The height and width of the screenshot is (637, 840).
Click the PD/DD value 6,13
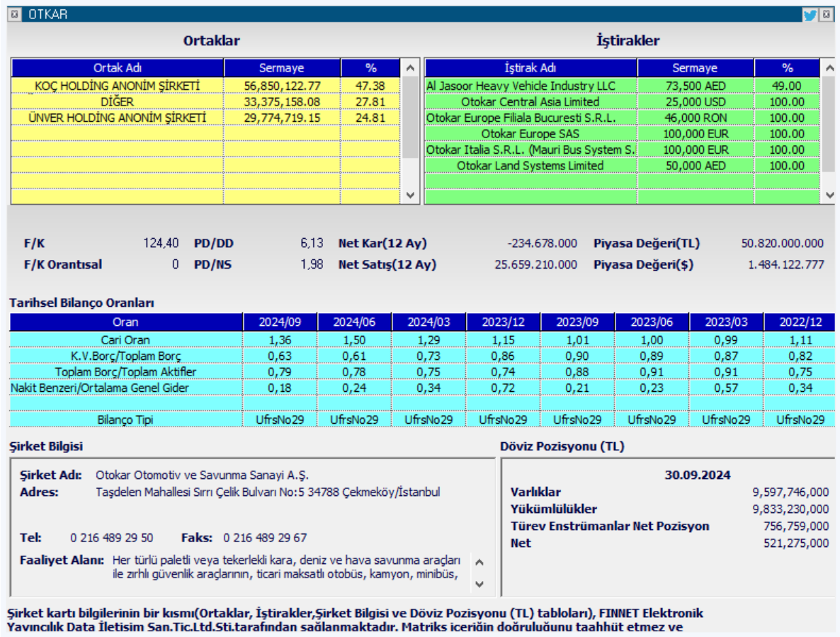(312, 243)
